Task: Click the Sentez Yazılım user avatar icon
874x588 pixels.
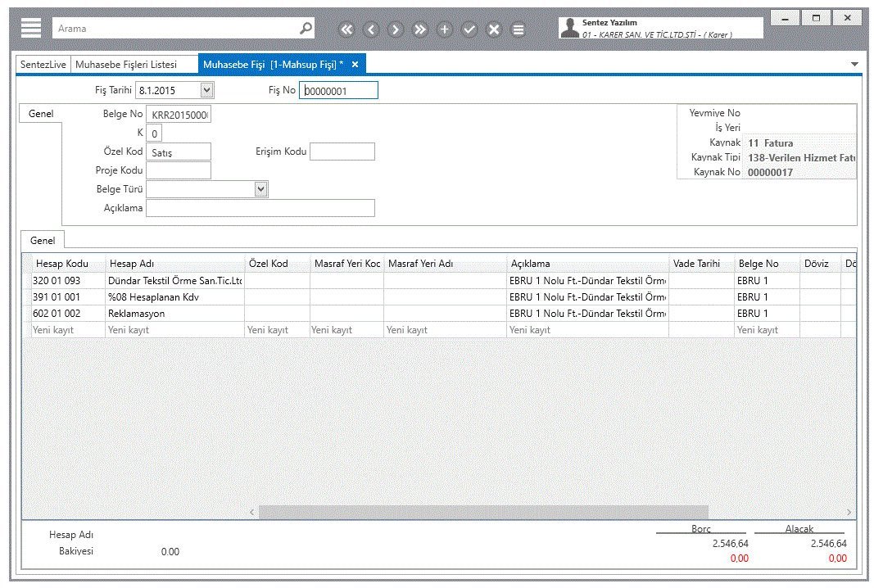Action: pyautogui.click(x=569, y=28)
